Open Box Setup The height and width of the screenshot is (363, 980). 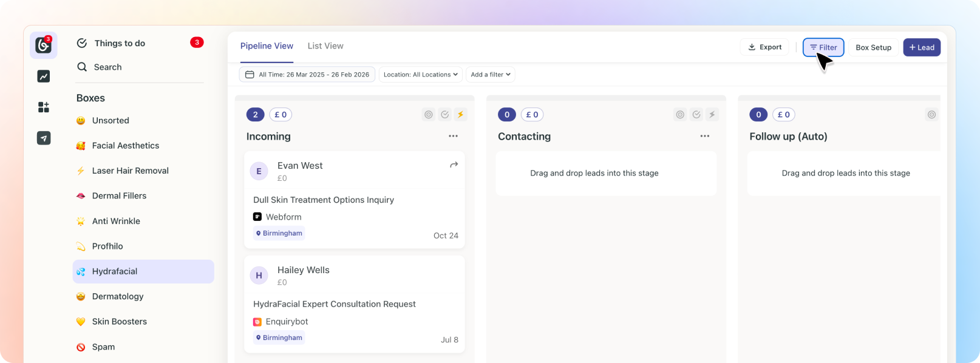coord(874,47)
